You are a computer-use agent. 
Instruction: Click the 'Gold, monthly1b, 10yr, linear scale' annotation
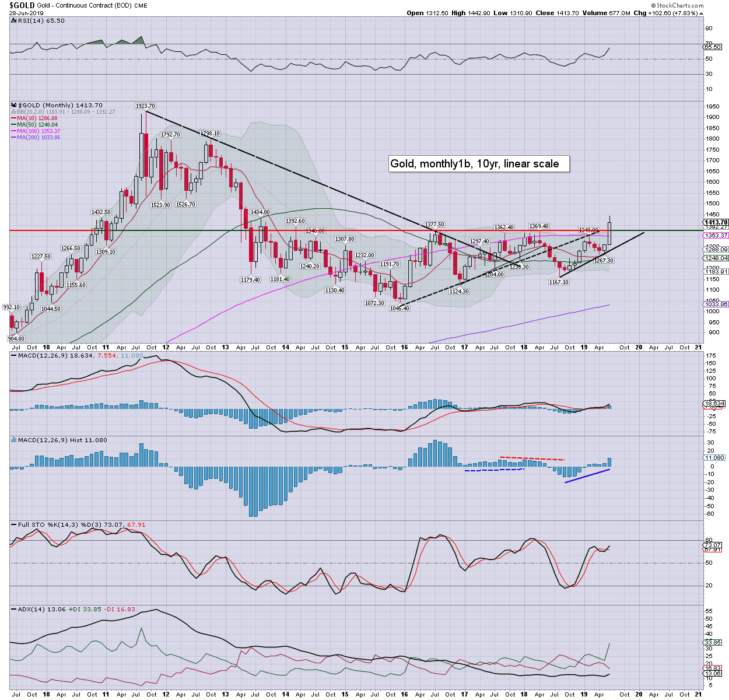(x=477, y=164)
